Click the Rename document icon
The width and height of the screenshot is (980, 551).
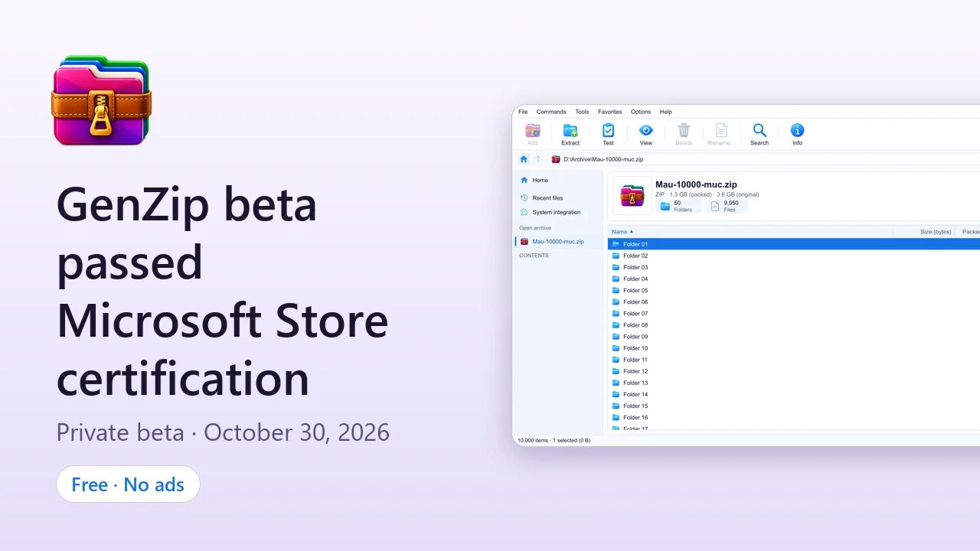point(721,131)
